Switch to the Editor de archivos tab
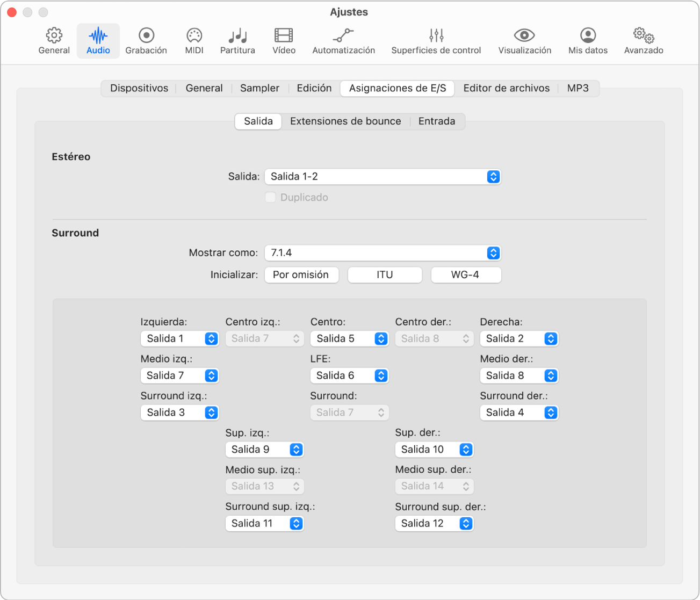 point(507,88)
